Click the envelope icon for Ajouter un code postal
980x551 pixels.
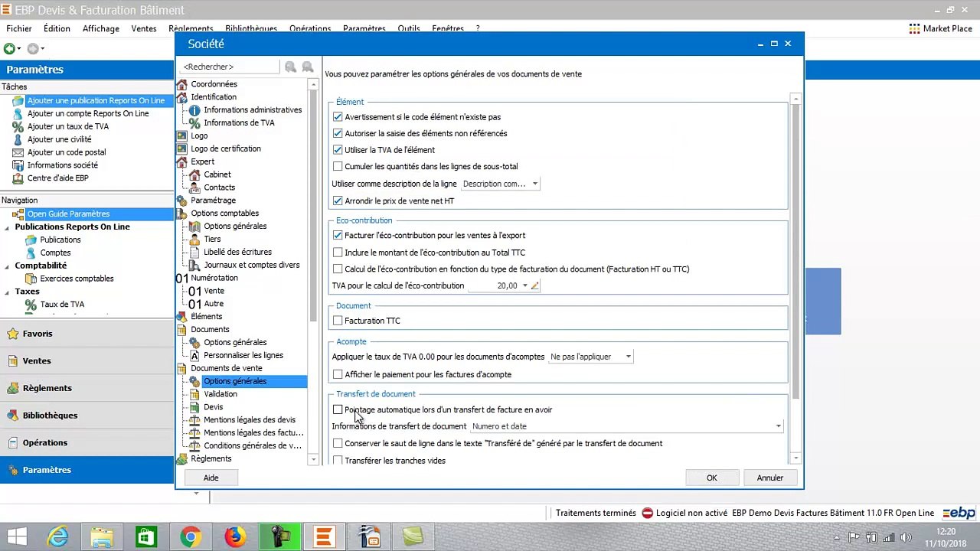[18, 152]
